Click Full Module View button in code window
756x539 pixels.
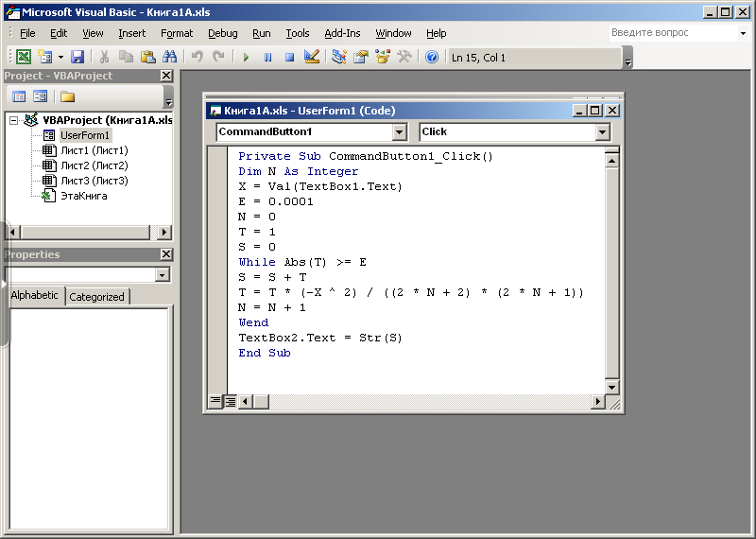[231, 401]
